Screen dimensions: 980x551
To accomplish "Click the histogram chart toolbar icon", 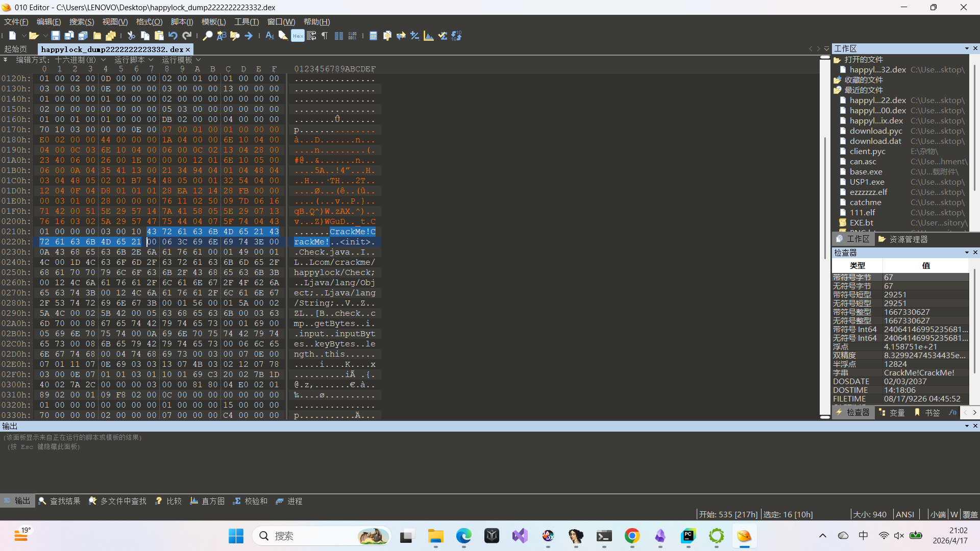I will (x=429, y=36).
